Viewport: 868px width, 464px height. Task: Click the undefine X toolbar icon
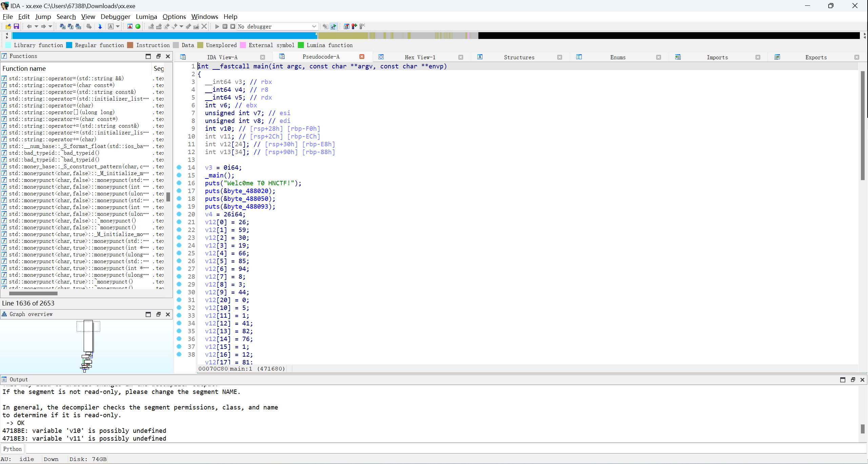coord(204,26)
